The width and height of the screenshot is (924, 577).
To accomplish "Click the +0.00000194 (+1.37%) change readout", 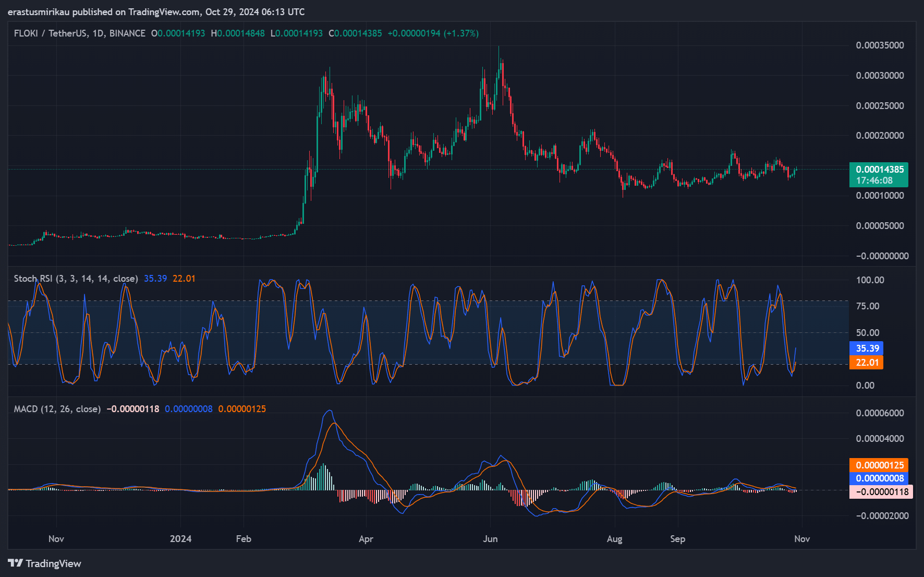I will click(x=433, y=33).
